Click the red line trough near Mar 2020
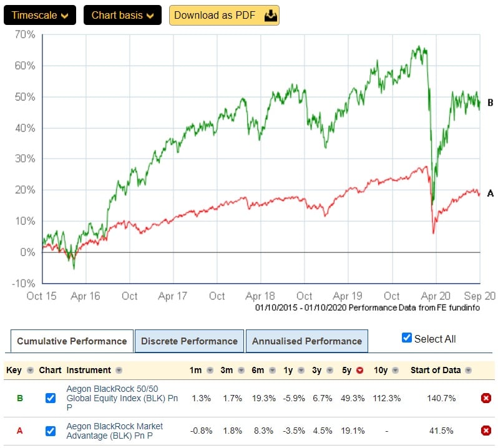Screen dimensions: 498x448 (x=434, y=232)
